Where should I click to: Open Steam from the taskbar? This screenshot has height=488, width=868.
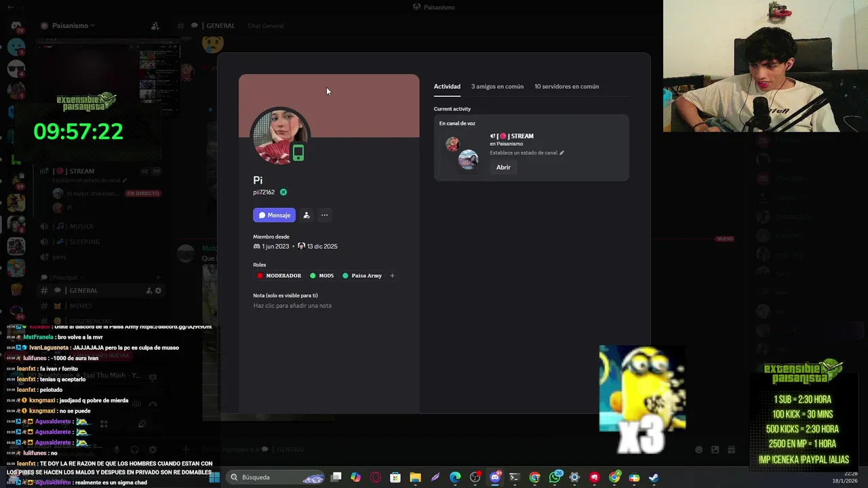[653, 477]
